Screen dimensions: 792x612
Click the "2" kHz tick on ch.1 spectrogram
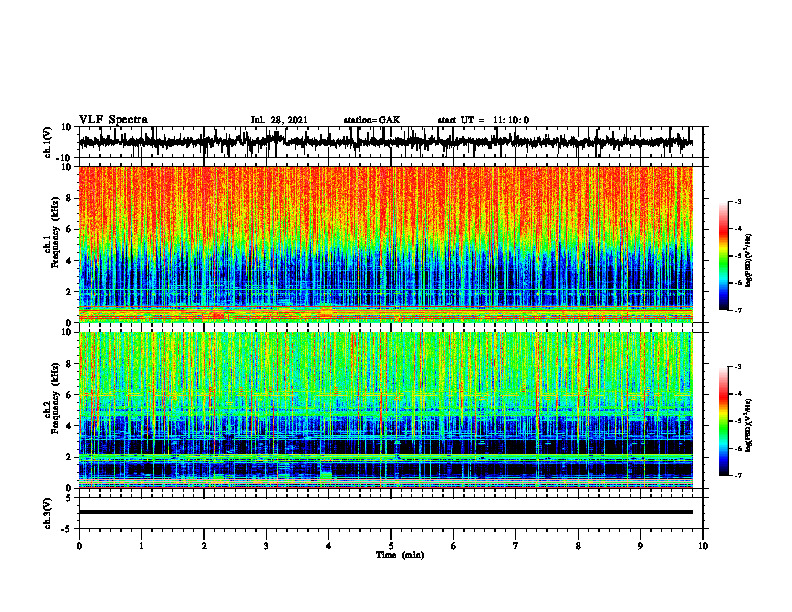coord(70,292)
